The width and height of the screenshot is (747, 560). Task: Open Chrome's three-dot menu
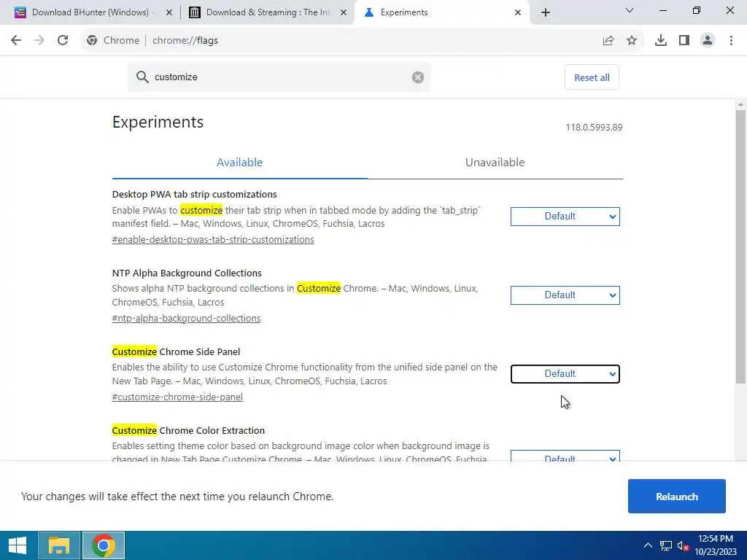coord(731,41)
